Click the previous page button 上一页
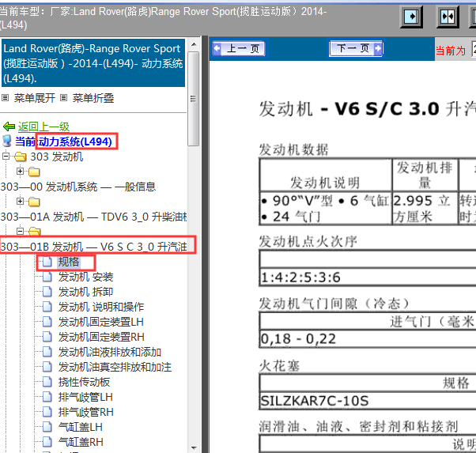 239,48
